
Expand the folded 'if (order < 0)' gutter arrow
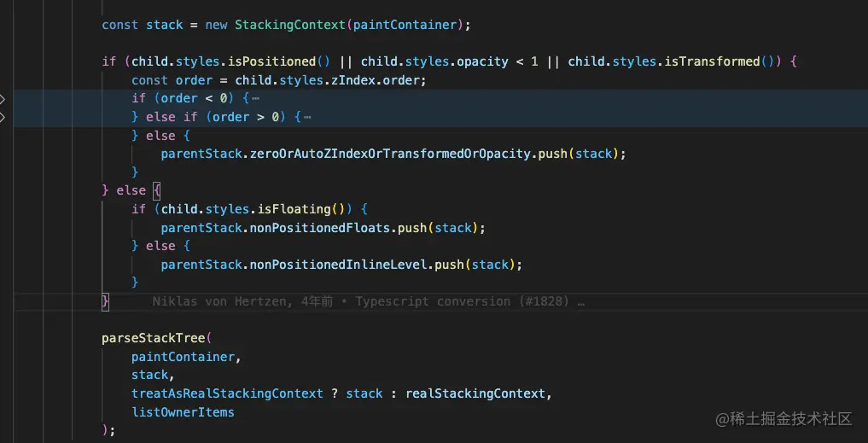pos(3,98)
